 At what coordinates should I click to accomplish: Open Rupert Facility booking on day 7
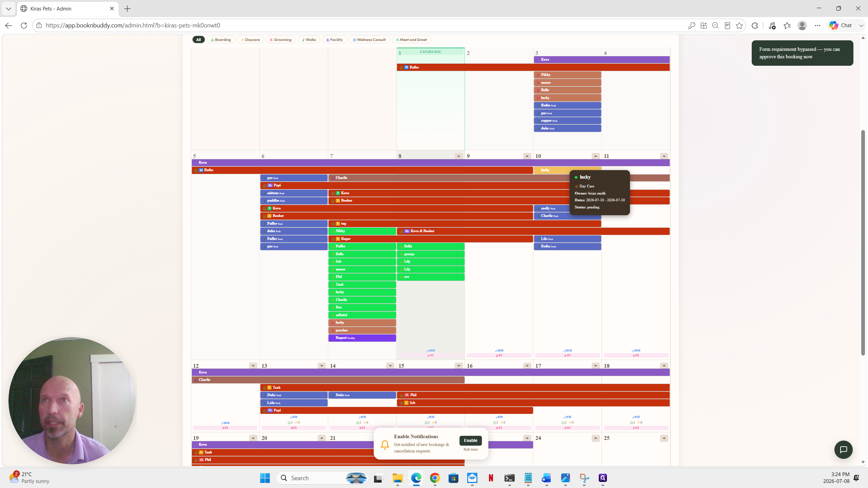[362, 338]
